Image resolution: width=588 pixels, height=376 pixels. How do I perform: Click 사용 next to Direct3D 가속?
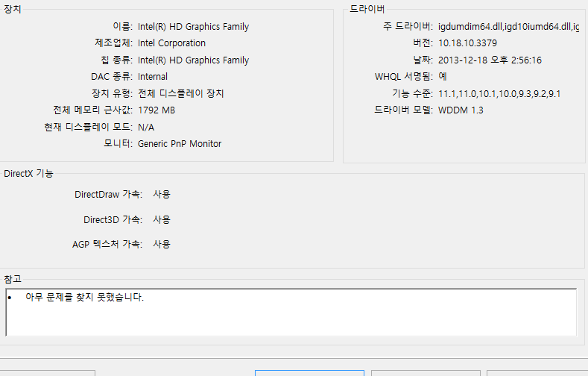[x=162, y=219]
